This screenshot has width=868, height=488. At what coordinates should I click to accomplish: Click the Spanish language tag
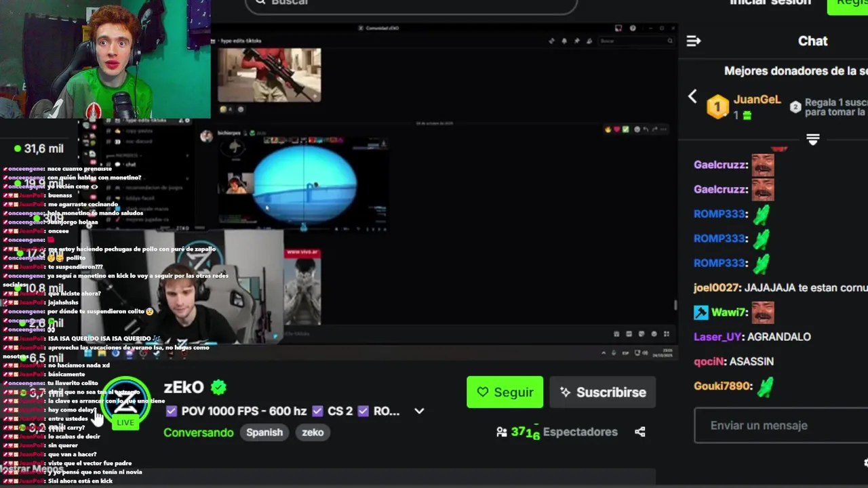(264, 432)
